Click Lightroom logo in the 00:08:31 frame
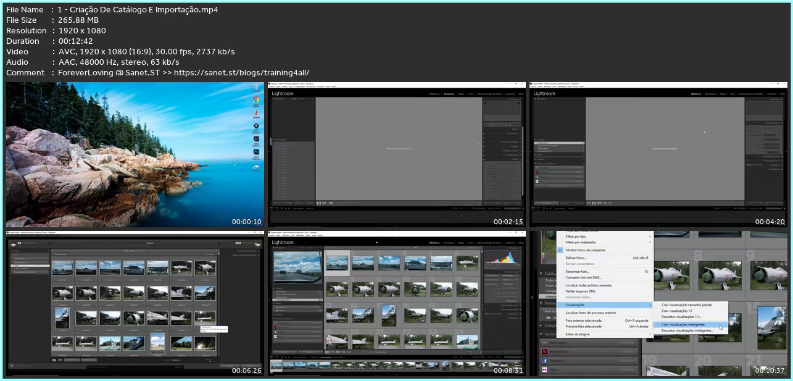The image size is (793, 381). [x=283, y=242]
